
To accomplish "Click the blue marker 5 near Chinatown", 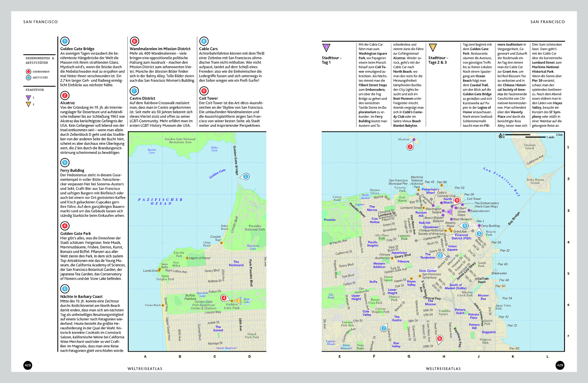I will click(x=465, y=226).
